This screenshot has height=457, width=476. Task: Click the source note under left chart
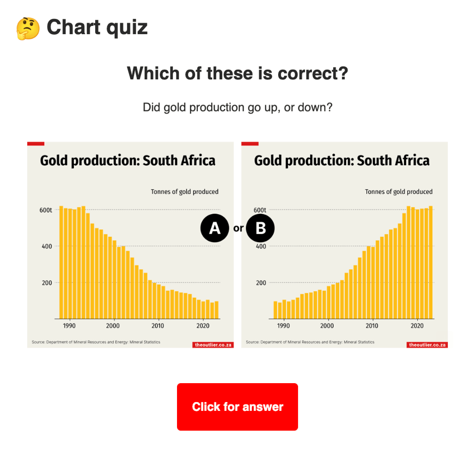pyautogui.click(x=96, y=342)
